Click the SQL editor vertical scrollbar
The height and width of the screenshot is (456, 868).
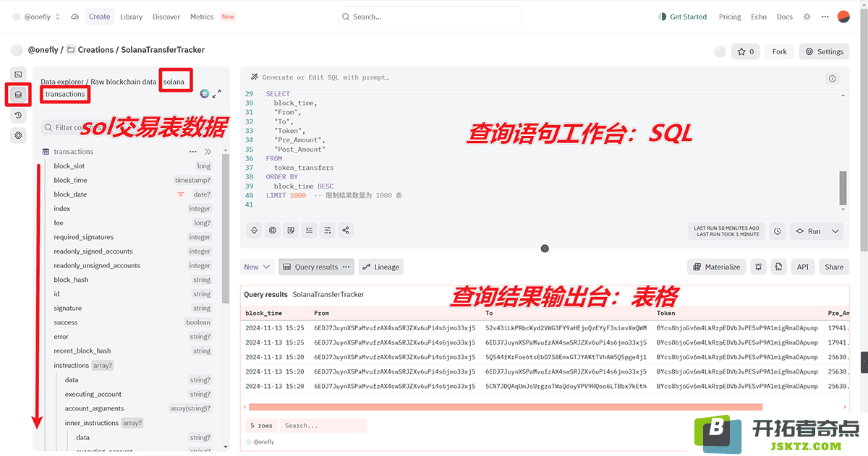(x=843, y=189)
